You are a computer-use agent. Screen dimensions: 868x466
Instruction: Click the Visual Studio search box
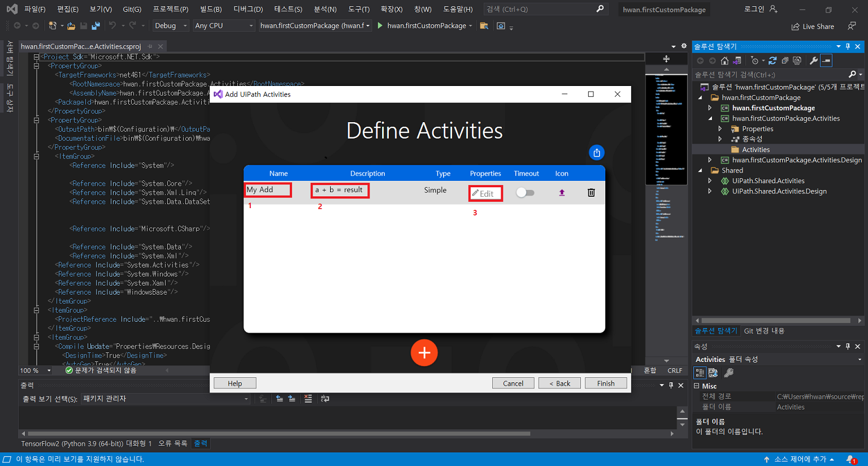click(545, 9)
